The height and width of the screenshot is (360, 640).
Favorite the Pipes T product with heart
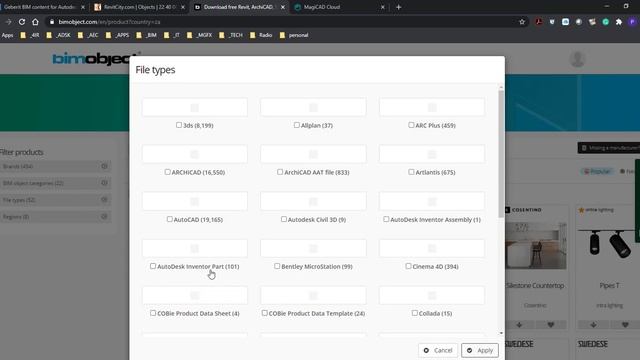pyautogui.click(x=625, y=325)
